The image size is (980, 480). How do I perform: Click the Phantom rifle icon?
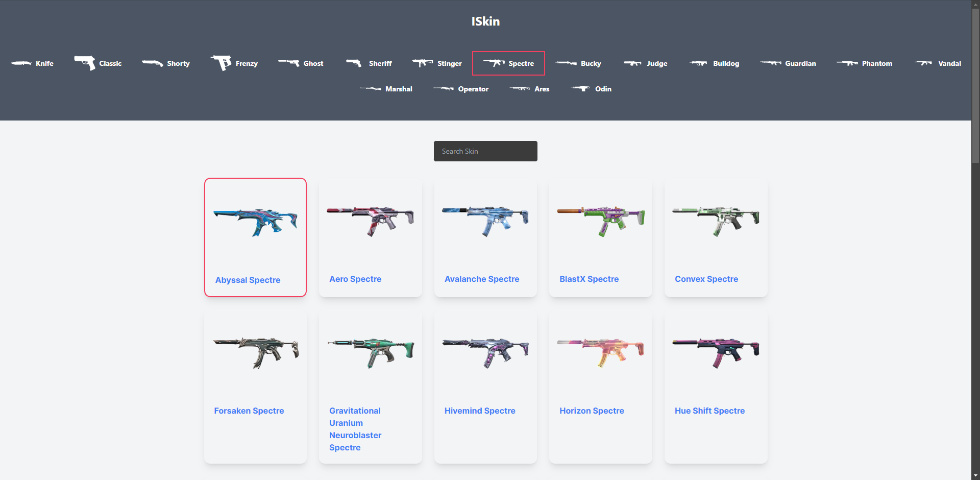847,63
